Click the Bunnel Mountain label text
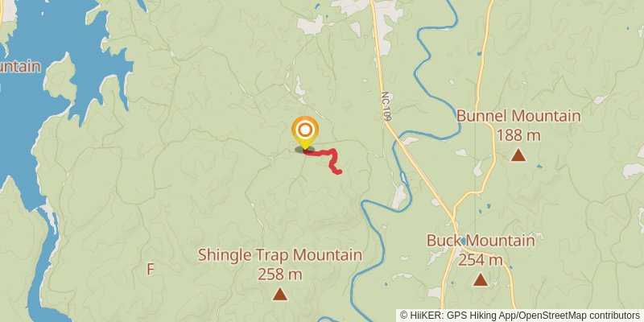Image resolution: width=644 pixels, height=322 pixels. 518,116
